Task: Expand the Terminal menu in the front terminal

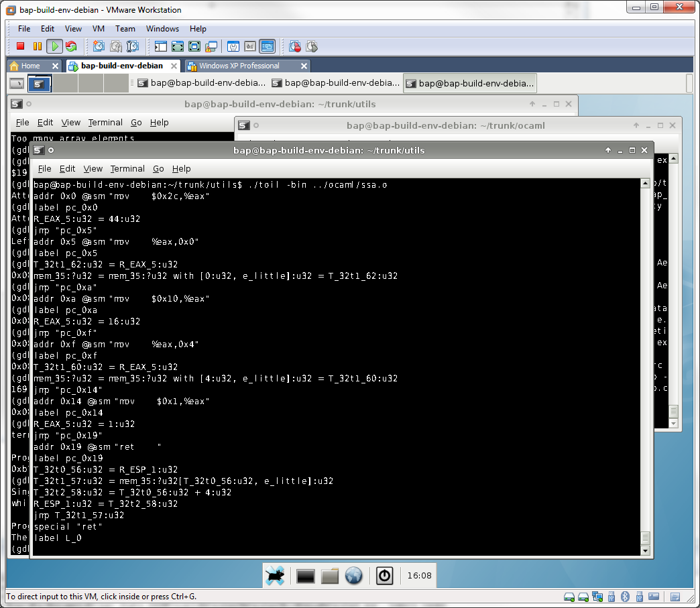Action: (x=127, y=168)
